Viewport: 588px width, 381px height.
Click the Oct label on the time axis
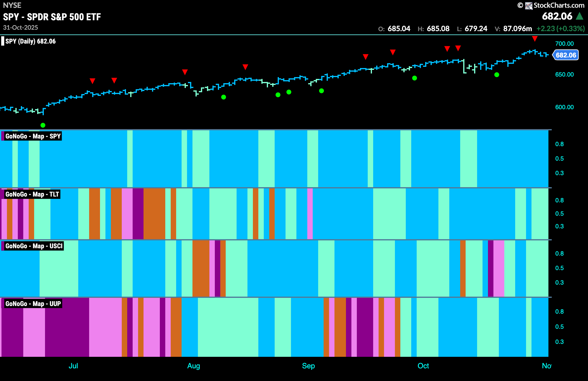pos(423,366)
